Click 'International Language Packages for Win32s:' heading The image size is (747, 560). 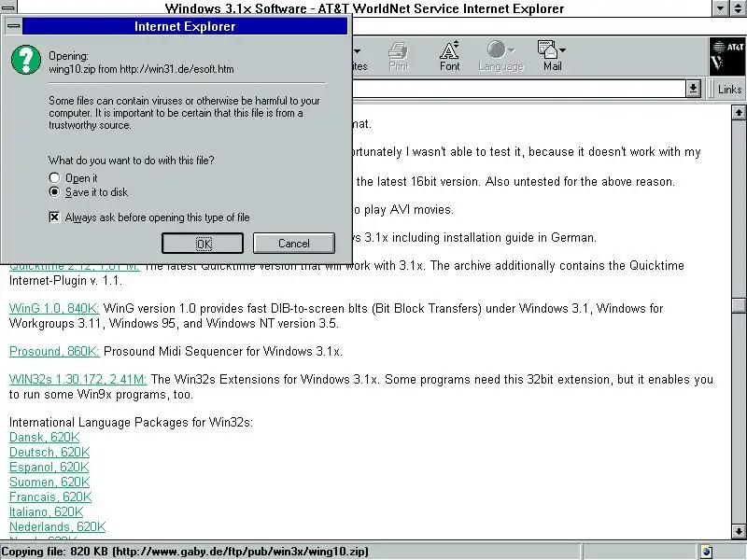coord(131,422)
